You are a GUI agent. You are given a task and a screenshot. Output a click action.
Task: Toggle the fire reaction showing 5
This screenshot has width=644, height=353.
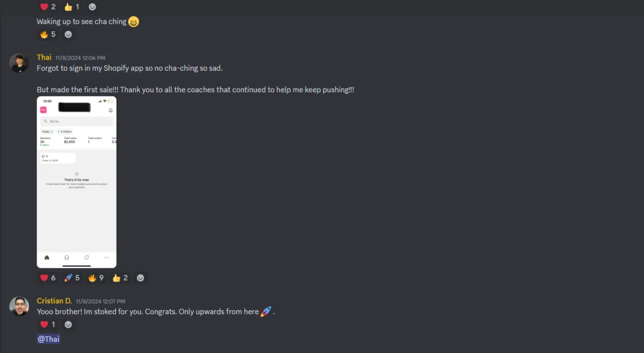click(48, 34)
